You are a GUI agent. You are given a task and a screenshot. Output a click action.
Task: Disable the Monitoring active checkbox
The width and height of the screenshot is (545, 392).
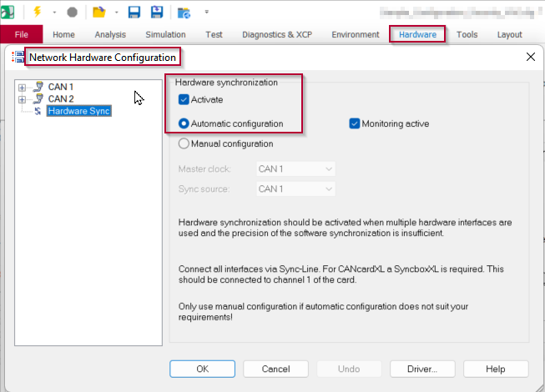point(355,124)
